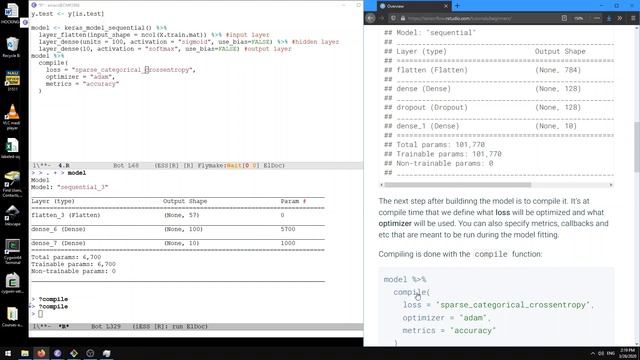640x360 pixels.
Task: Click the taskbar clock showing date and time
Action: point(627,353)
